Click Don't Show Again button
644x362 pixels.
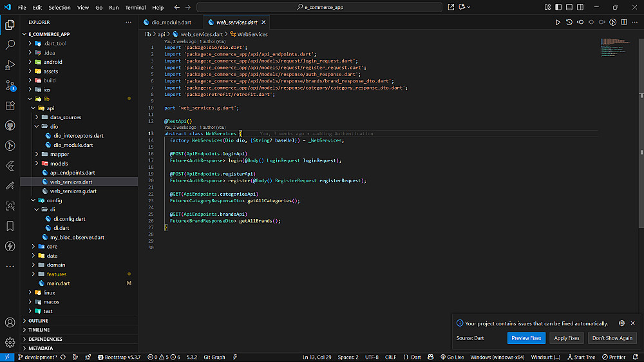(x=612, y=338)
